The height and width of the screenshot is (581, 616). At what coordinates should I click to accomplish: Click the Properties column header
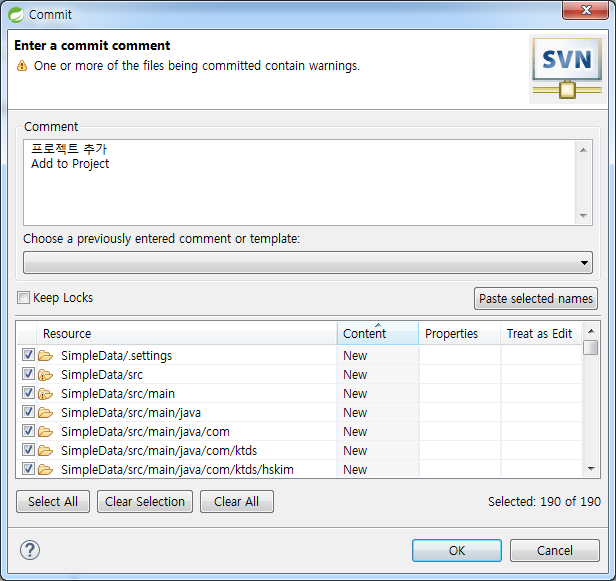pyautogui.click(x=460, y=334)
